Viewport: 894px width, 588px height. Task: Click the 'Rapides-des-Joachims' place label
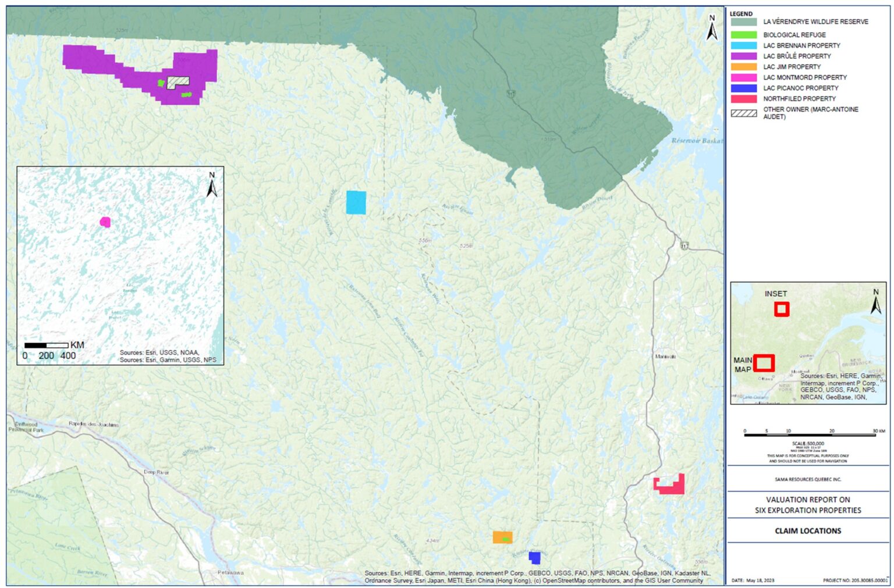[x=94, y=424]
